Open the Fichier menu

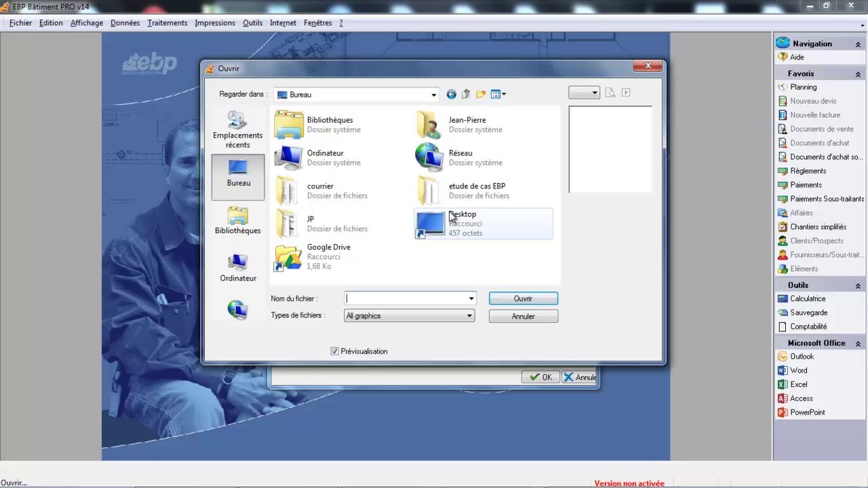20,23
